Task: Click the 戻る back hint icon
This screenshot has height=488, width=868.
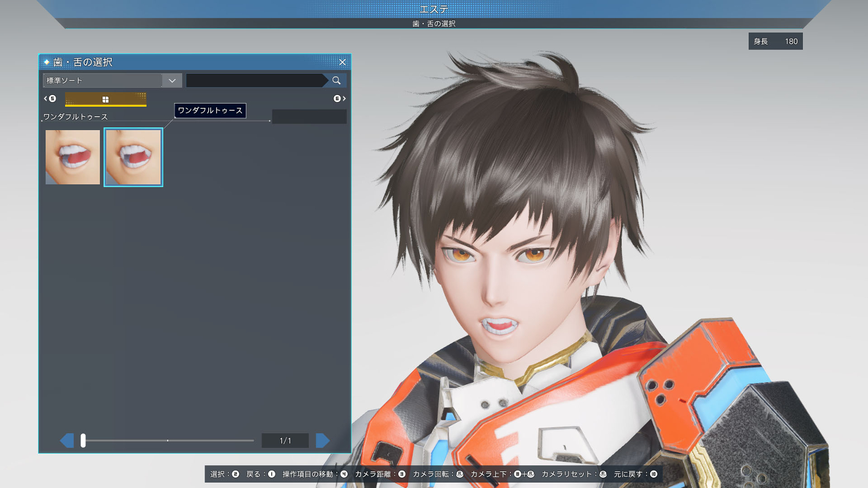Action: click(x=272, y=474)
